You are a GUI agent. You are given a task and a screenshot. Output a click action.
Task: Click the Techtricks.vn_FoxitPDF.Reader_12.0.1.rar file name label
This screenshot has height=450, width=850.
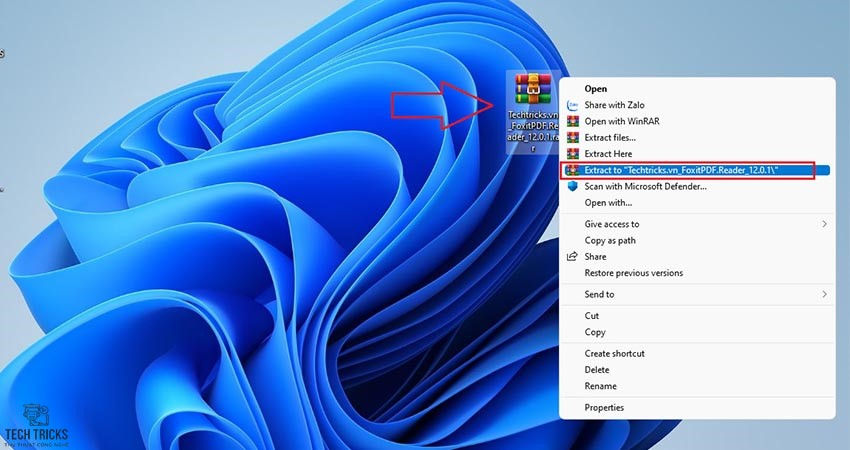point(533,131)
